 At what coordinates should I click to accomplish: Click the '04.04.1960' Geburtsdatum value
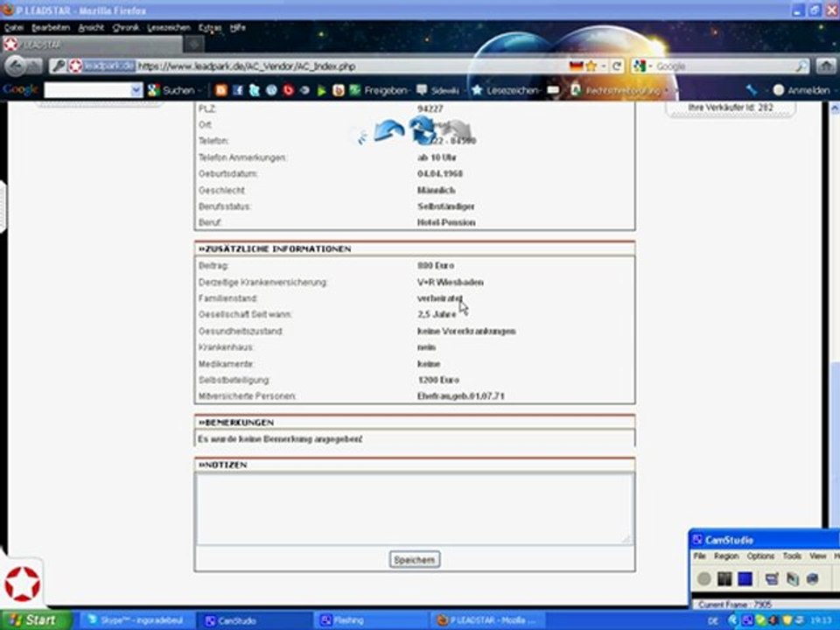pyautogui.click(x=440, y=173)
